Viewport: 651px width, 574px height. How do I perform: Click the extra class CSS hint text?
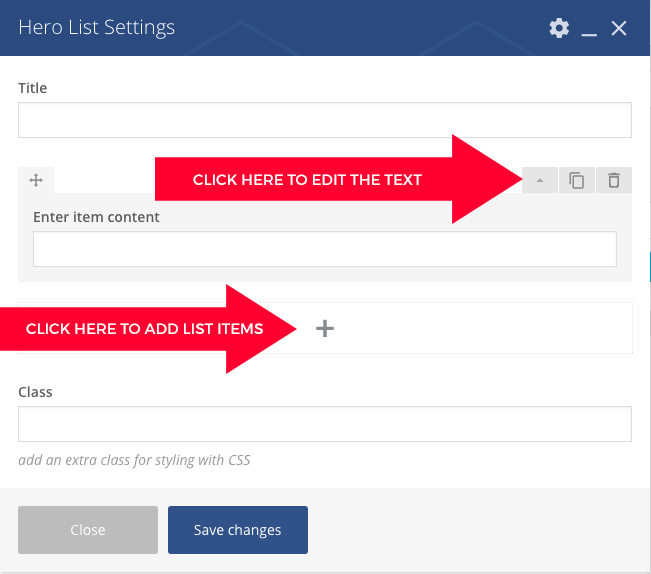coord(134,460)
